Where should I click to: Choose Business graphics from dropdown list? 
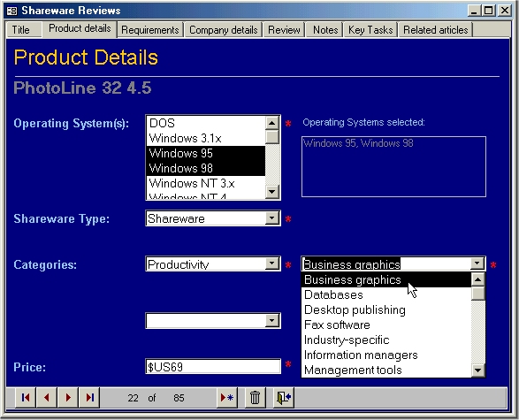coord(386,279)
